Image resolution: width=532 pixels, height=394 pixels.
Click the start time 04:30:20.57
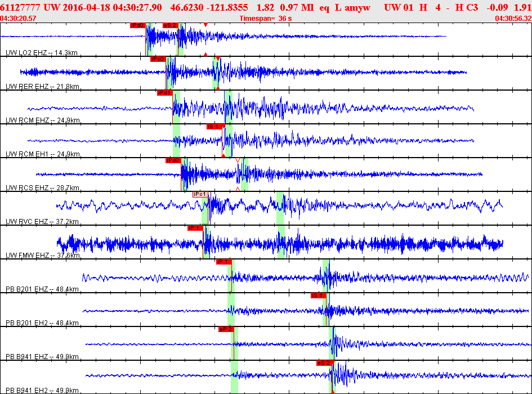click(18, 19)
